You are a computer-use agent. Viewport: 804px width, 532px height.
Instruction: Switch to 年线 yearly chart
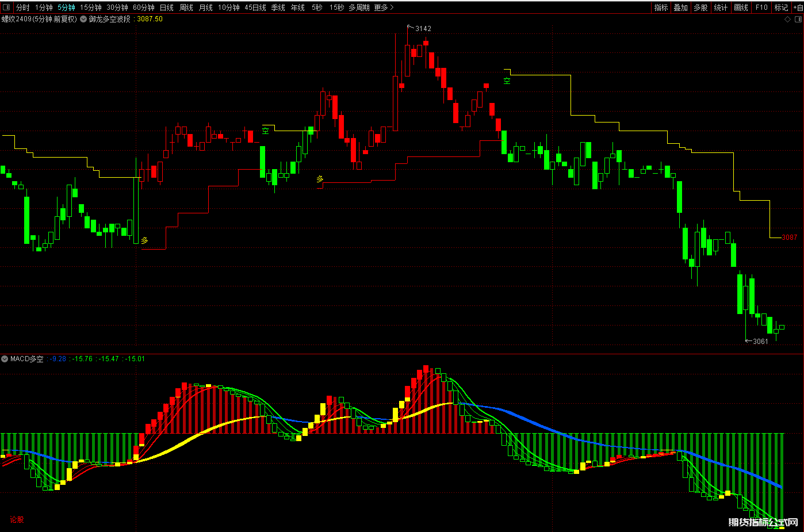(x=297, y=7)
